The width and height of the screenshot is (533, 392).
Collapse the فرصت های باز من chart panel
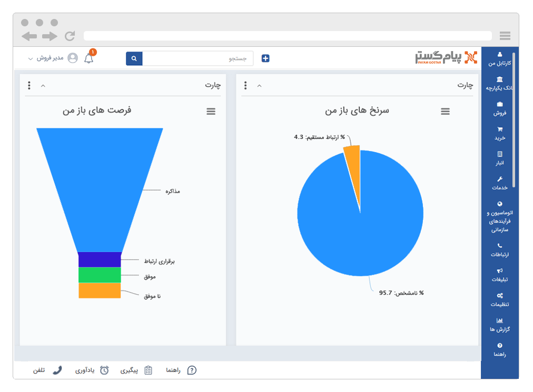point(42,85)
